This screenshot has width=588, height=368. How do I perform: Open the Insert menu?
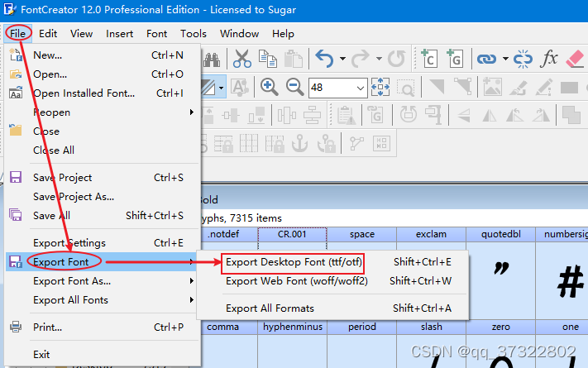(x=119, y=34)
